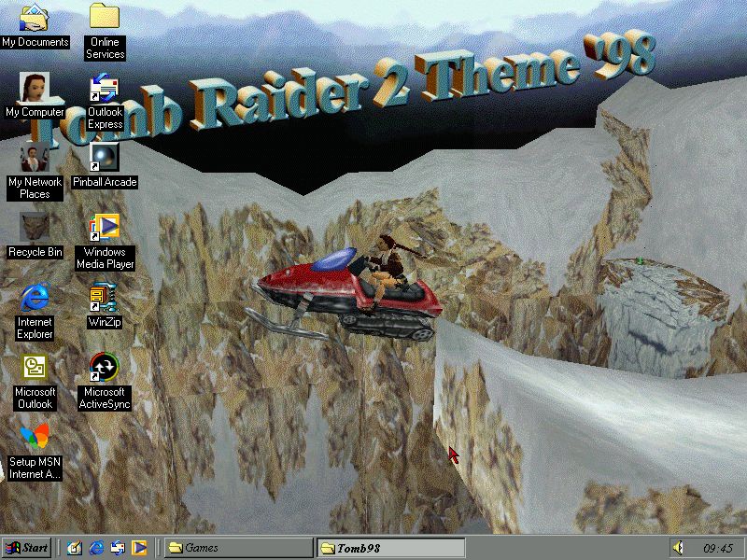Open the Setup MSN Internet Access icon

[35, 439]
